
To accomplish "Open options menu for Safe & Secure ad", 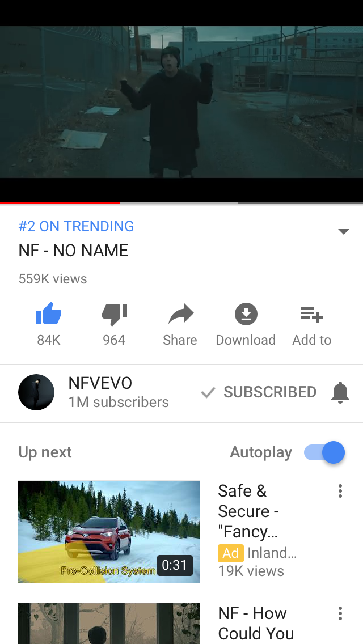I will coord(340,491).
